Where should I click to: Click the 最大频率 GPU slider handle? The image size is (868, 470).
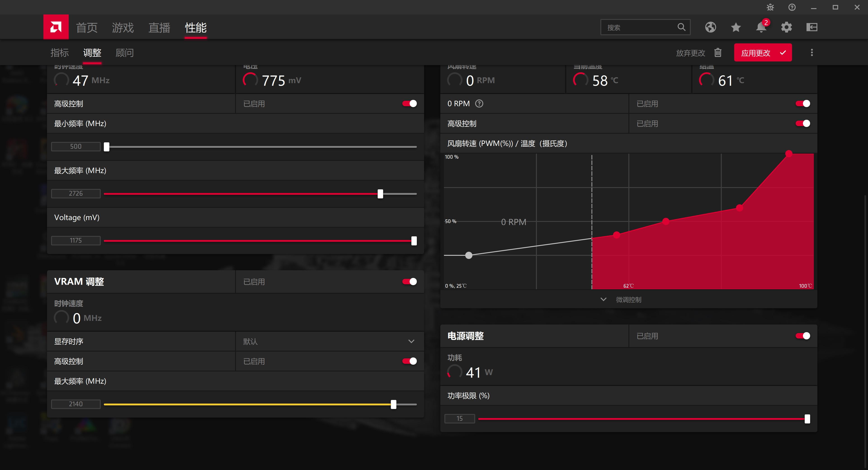[x=380, y=194]
